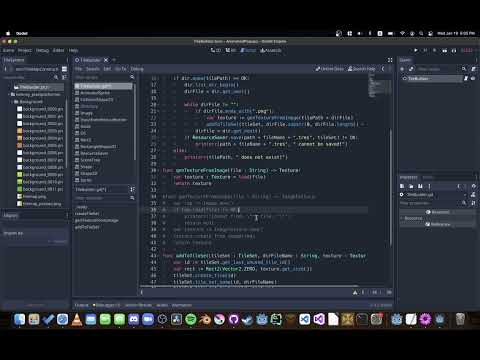The height and width of the screenshot is (360, 480).
Task: Open the script attached to the TileBuilder node
Action: tap(466, 78)
